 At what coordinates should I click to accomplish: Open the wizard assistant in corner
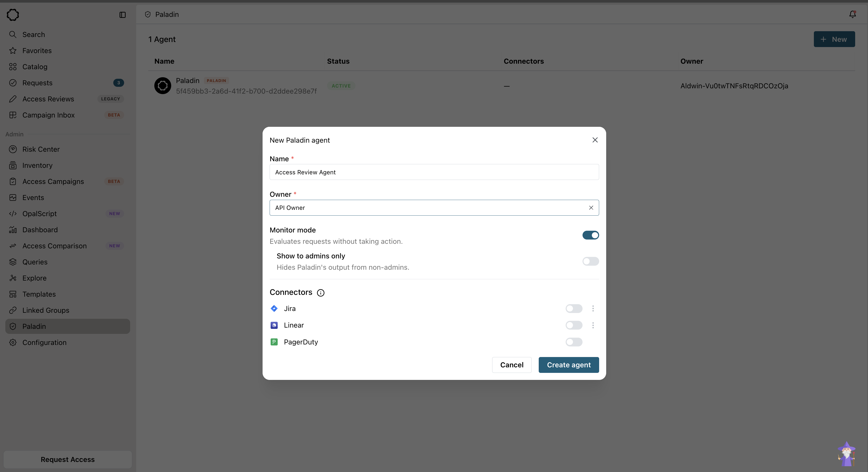click(846, 454)
